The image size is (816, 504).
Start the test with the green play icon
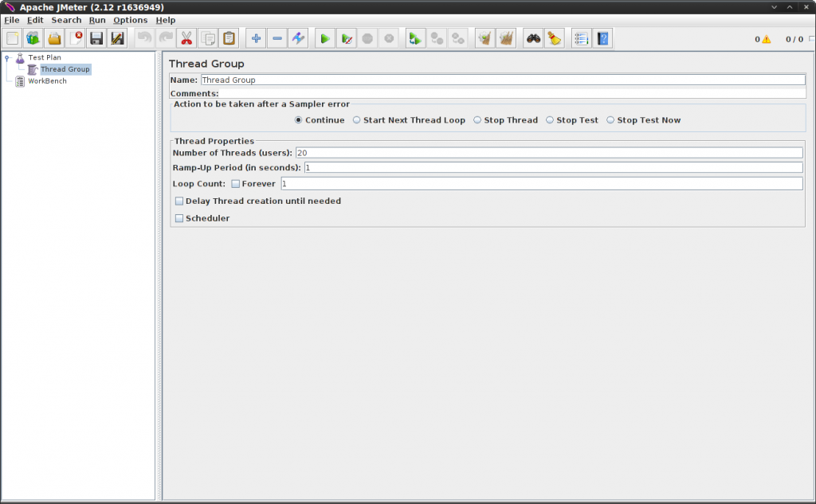[x=324, y=37]
